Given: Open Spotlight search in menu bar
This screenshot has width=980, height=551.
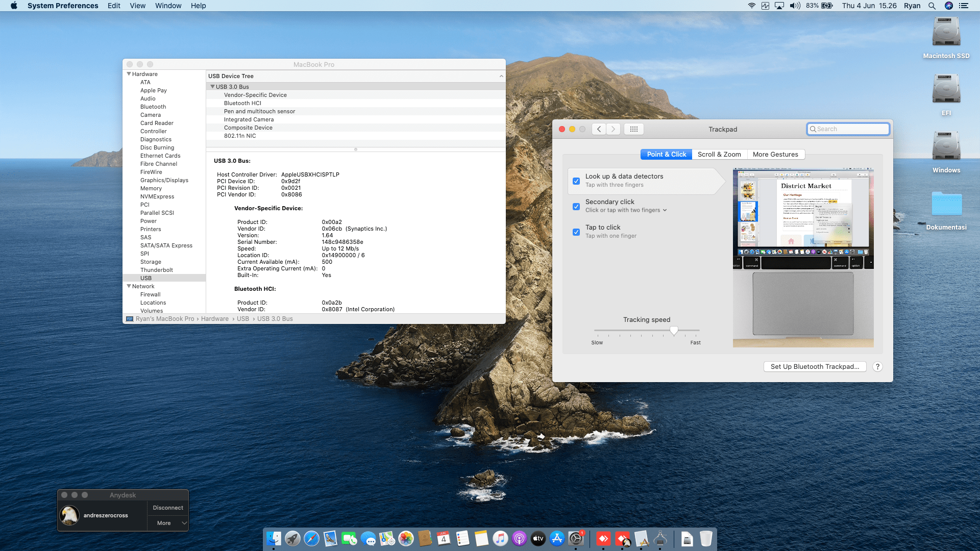Looking at the screenshot, I should coord(932,6).
